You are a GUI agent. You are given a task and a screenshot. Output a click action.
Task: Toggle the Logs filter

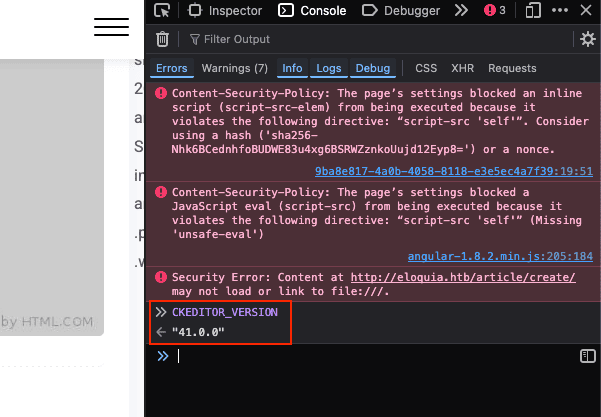(x=328, y=68)
